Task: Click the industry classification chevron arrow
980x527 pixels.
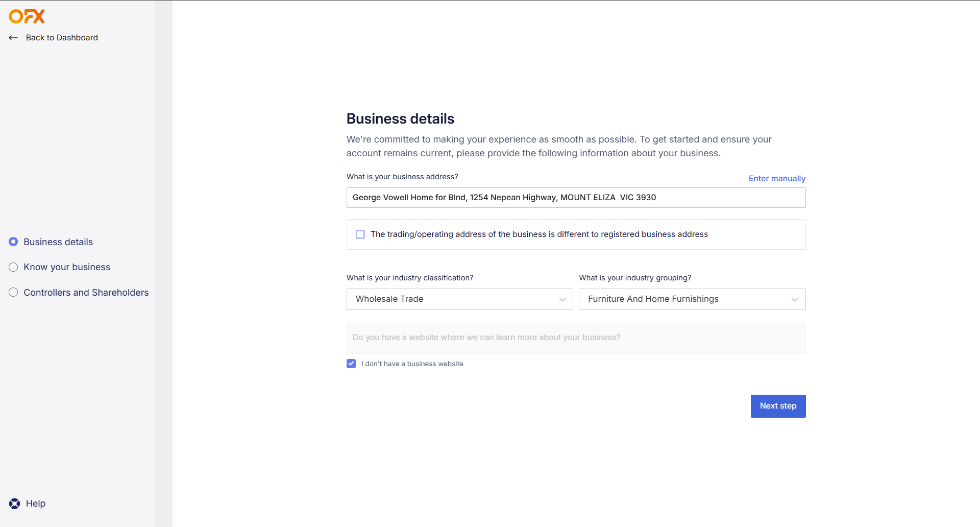Action: 562,299
